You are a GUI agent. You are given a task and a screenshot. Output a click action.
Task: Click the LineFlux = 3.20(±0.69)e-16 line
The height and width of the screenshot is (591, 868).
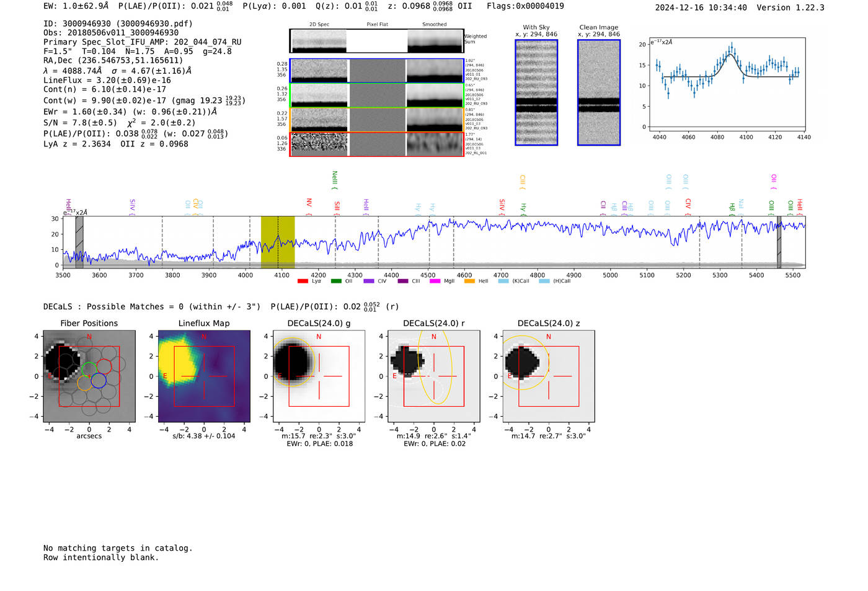[107, 80]
